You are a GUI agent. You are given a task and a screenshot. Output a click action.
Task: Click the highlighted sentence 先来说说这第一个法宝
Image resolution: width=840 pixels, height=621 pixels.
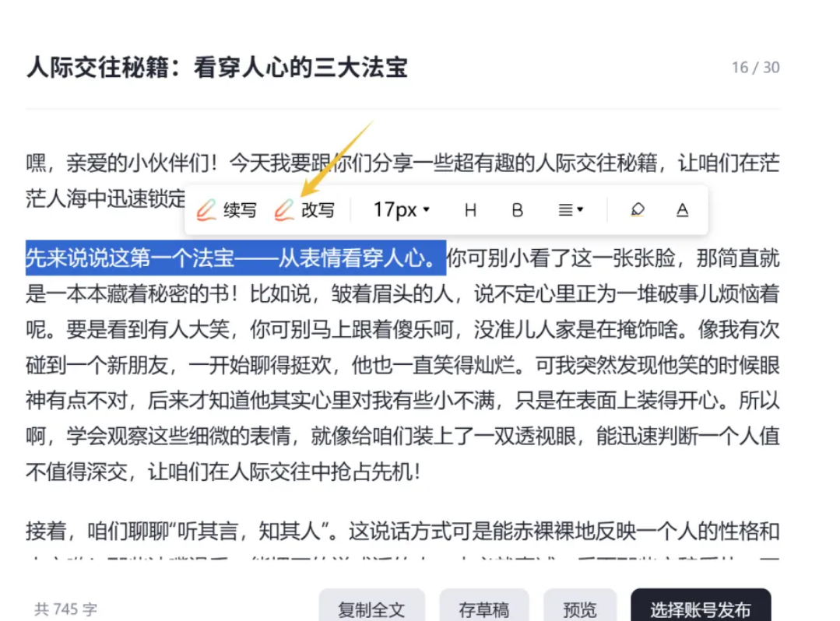tap(236, 258)
